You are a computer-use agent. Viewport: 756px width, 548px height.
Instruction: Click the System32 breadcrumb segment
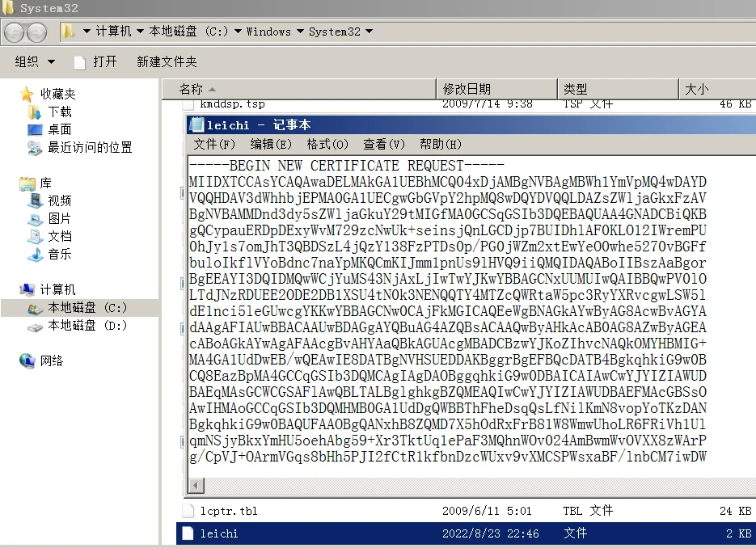coord(335,32)
